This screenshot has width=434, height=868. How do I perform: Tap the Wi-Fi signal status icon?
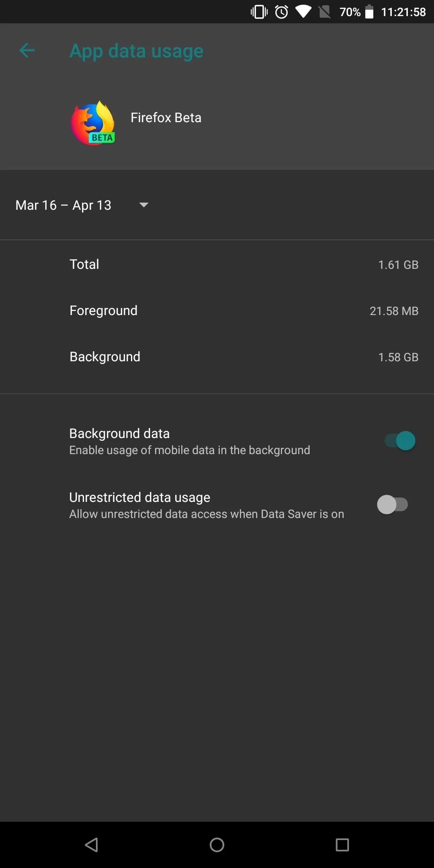[x=303, y=12]
